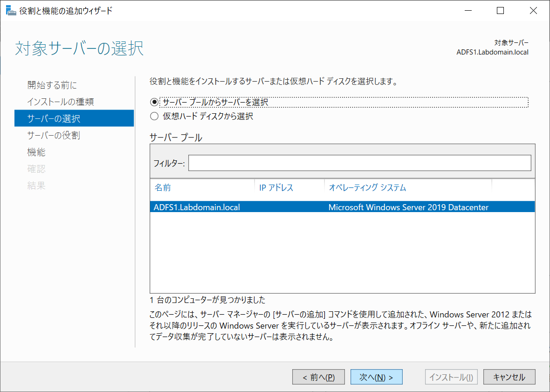
Task: Open the サーバーの役割 step
Action: pos(53,135)
